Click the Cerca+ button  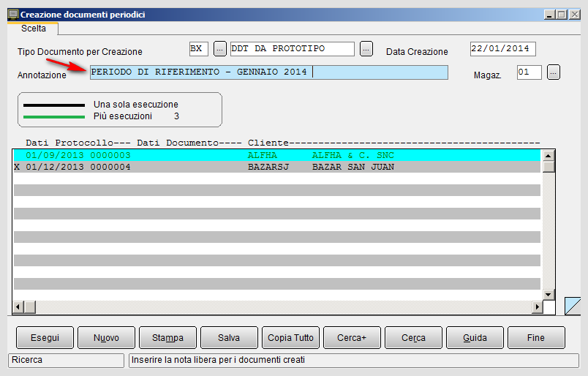[352, 338]
